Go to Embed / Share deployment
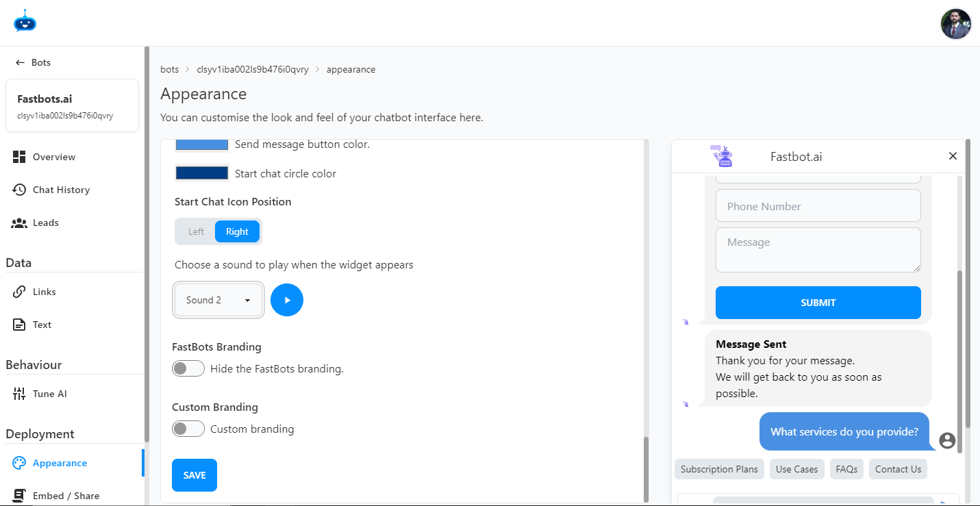The height and width of the screenshot is (506, 980). (66, 495)
